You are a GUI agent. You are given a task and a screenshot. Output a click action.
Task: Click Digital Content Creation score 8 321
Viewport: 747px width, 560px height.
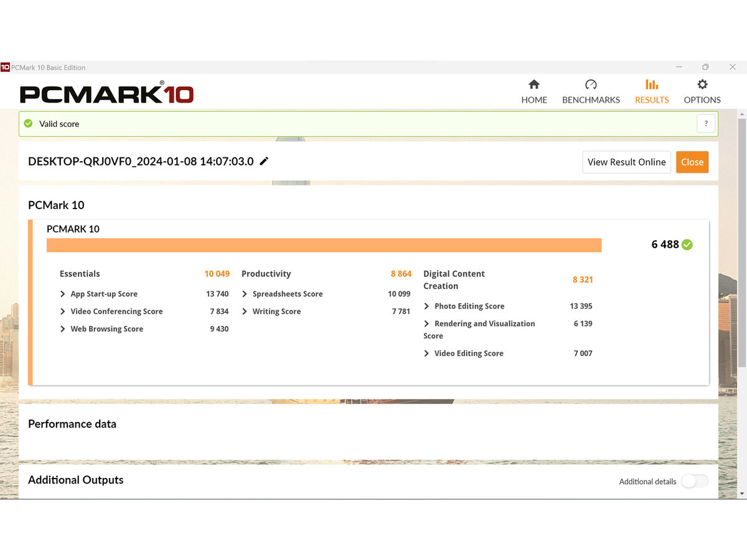click(583, 280)
